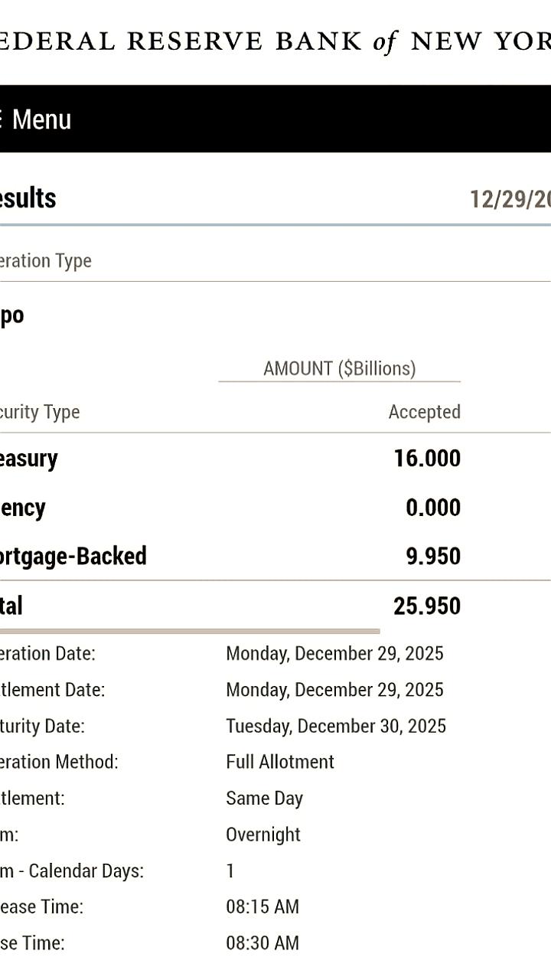Select the Repo operation type value

11,315
